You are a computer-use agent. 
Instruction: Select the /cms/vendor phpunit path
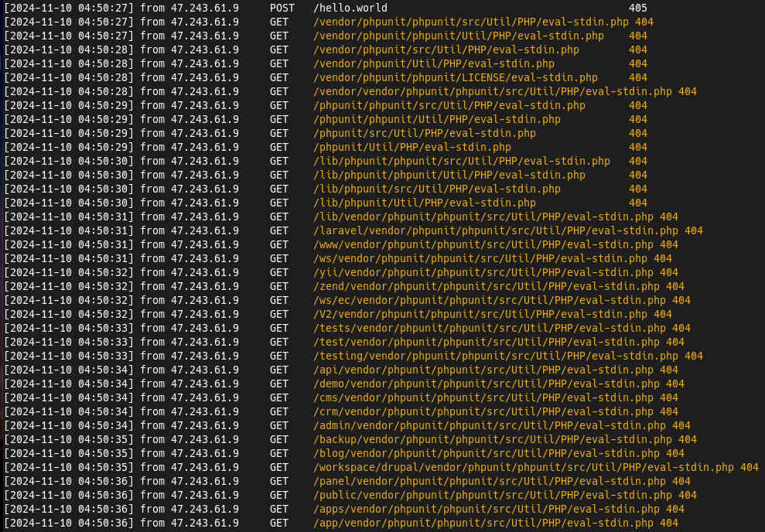click(483, 397)
